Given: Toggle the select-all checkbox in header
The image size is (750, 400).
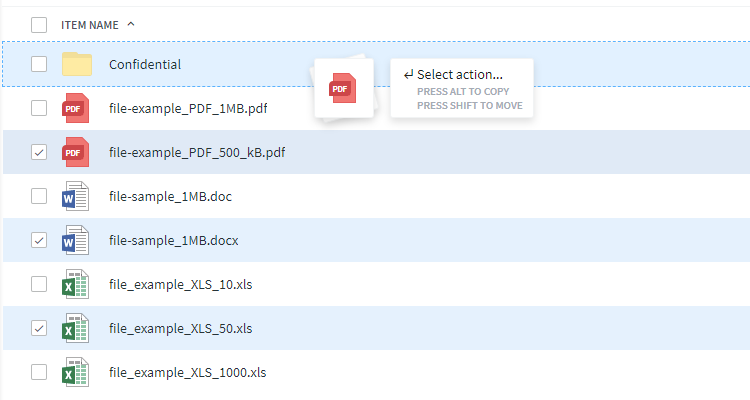Looking at the screenshot, I should (x=39, y=24).
